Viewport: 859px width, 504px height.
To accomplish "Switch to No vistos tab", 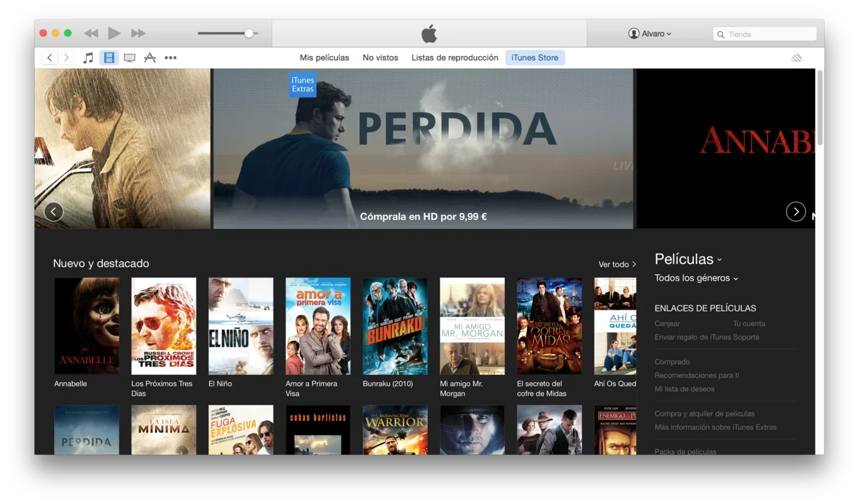I will (x=381, y=57).
